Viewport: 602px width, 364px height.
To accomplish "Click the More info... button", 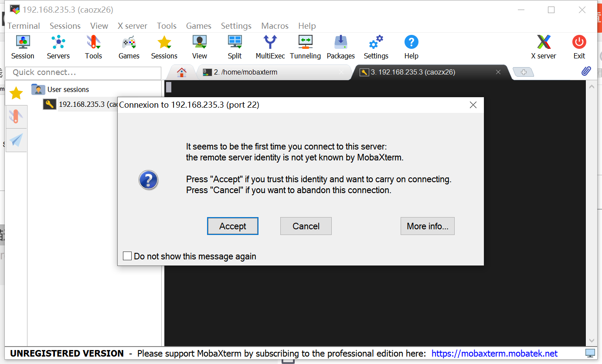I will tap(428, 226).
